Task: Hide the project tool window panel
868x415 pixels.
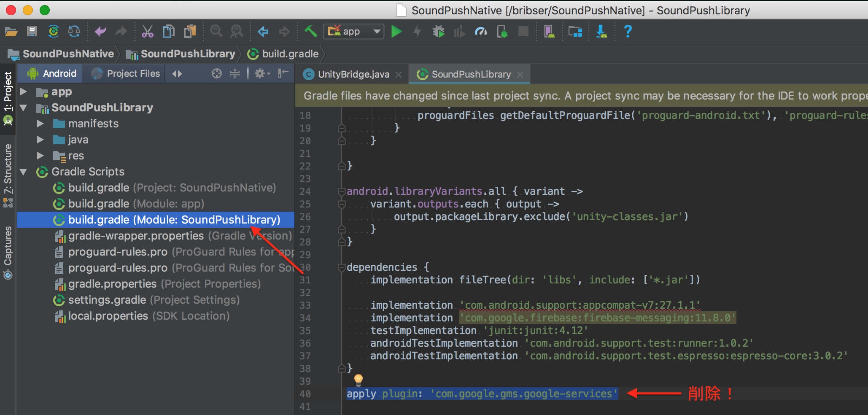Action: [x=283, y=74]
